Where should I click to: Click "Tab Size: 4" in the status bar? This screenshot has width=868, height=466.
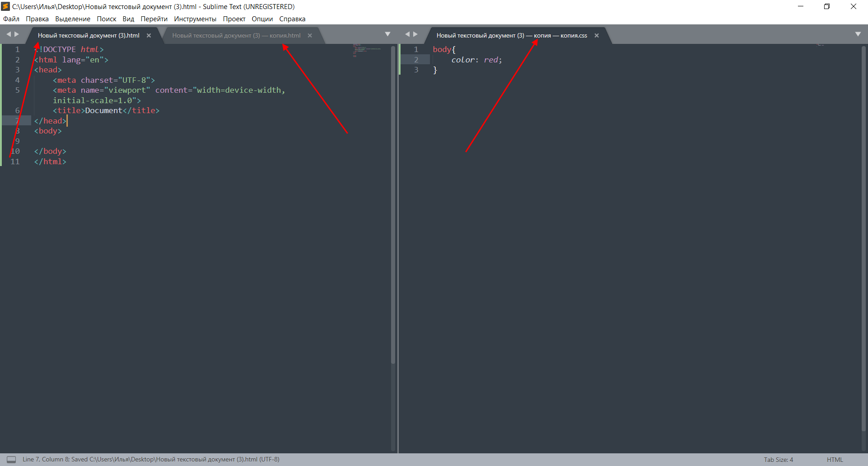pyautogui.click(x=778, y=459)
